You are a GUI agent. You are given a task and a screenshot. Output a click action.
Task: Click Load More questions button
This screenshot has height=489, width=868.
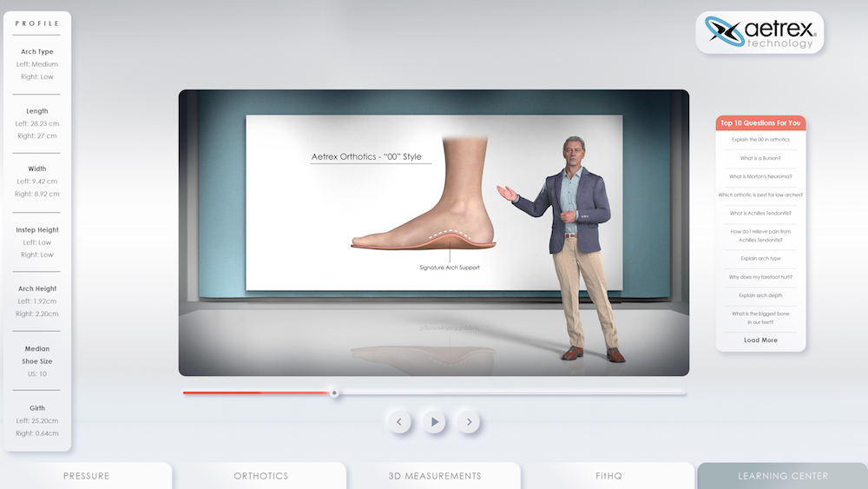760,340
